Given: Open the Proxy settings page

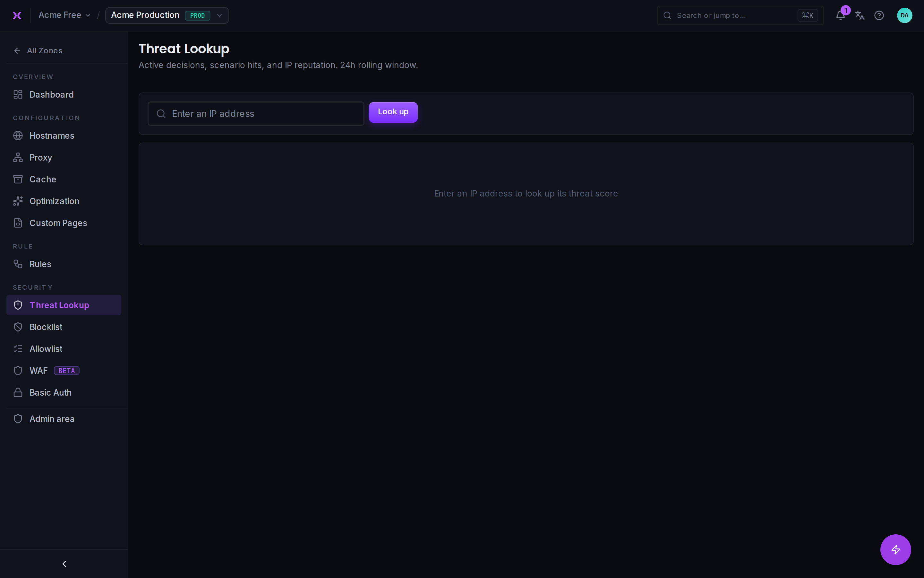Looking at the screenshot, I should point(64,157).
